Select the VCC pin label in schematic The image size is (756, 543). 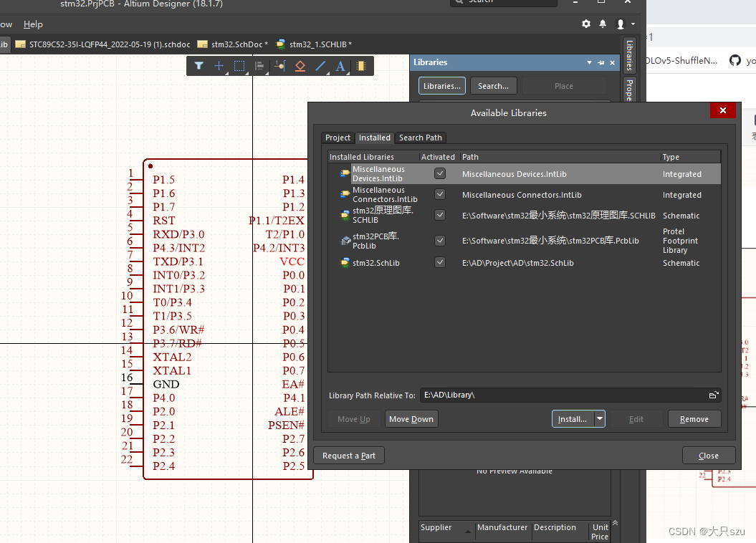click(x=292, y=261)
